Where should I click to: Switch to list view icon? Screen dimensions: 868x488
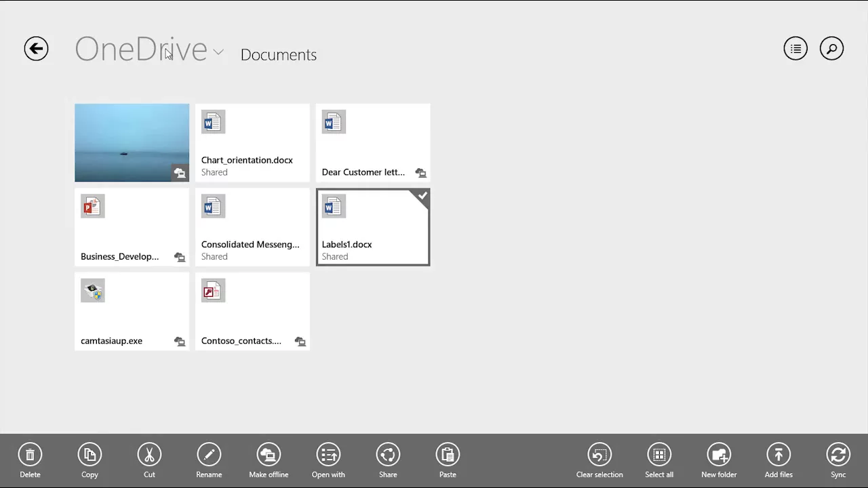click(x=795, y=49)
